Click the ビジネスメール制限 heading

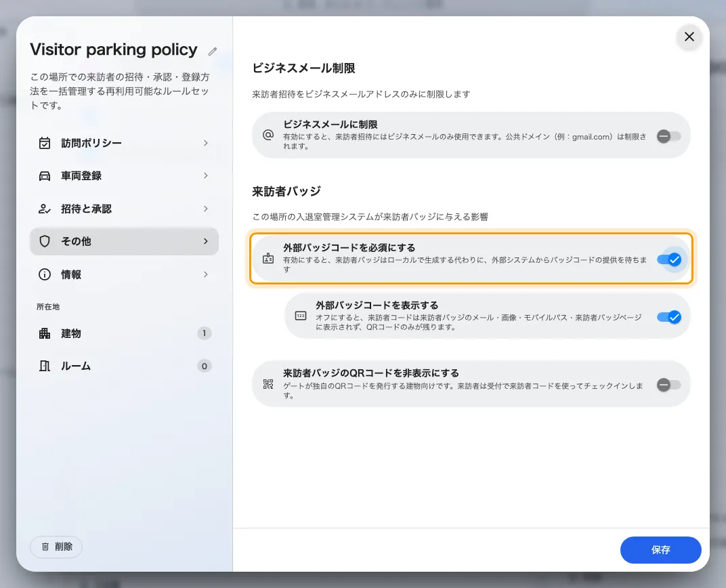click(x=303, y=68)
